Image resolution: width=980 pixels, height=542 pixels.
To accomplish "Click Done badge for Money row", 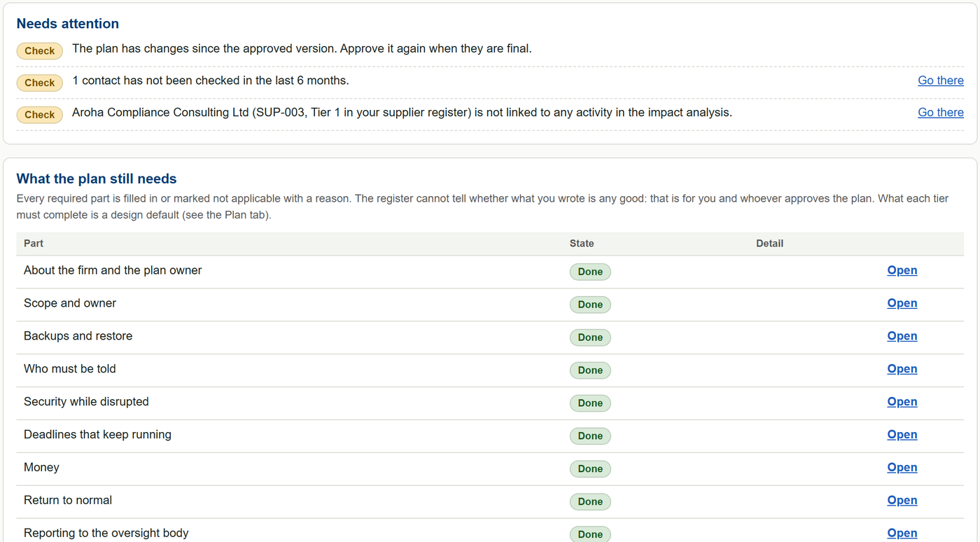I will click(590, 469).
